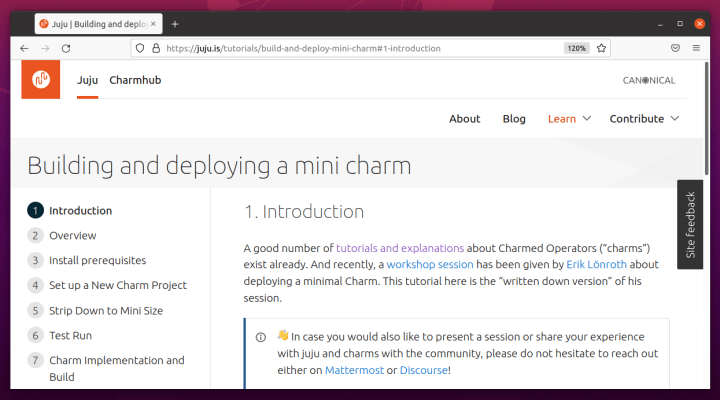Maximize the Firefox window
Screen dimensions: 720x400
pyautogui.click(x=680, y=24)
